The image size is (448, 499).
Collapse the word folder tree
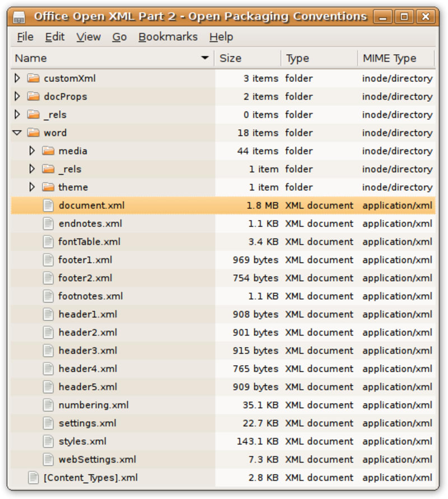(x=17, y=133)
